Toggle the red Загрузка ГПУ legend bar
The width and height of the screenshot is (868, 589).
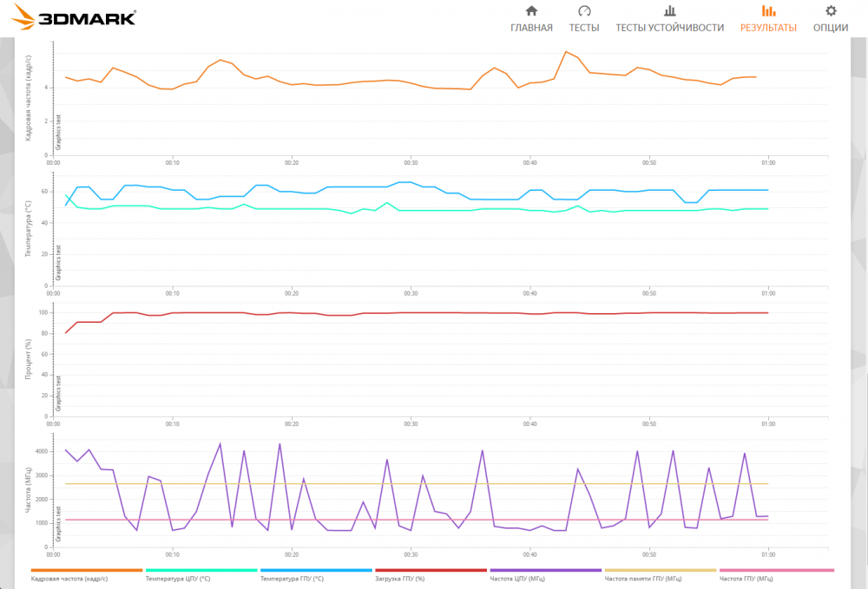[x=431, y=570]
